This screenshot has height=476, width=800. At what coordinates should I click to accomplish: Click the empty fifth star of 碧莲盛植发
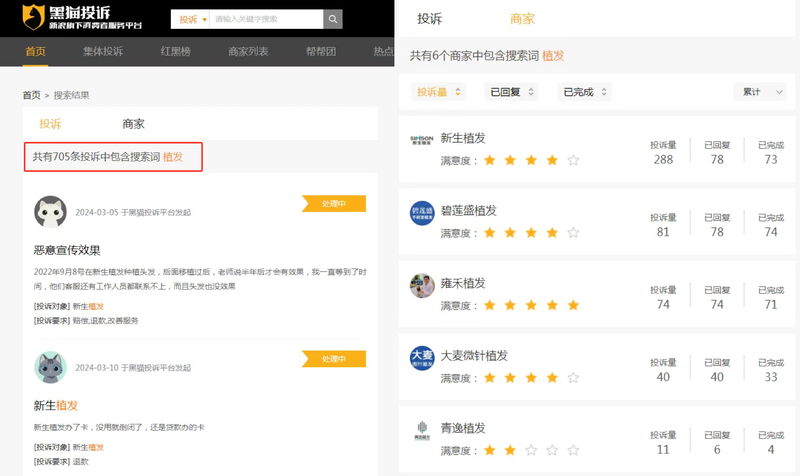tap(573, 233)
